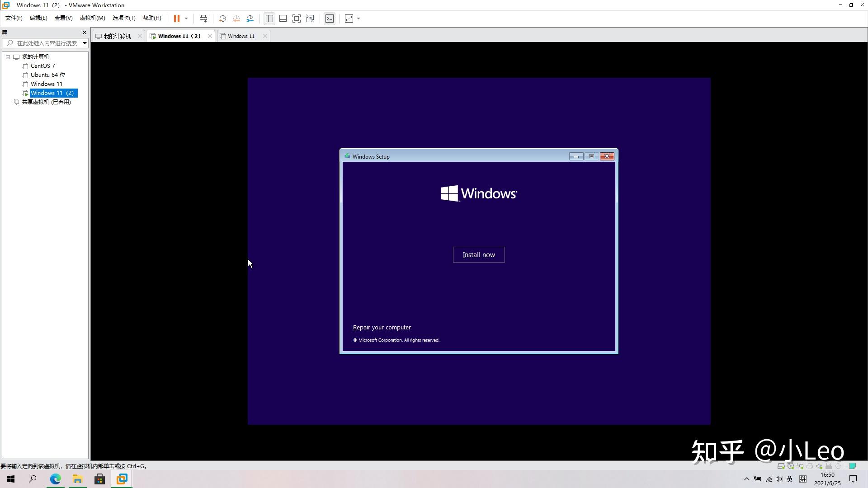
Task: Click Repair your computer link
Action: click(382, 327)
